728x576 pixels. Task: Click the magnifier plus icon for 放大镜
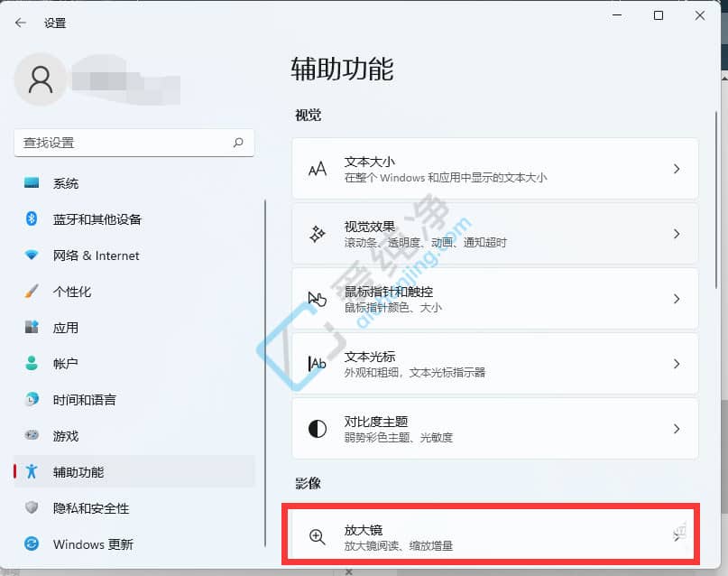318,537
